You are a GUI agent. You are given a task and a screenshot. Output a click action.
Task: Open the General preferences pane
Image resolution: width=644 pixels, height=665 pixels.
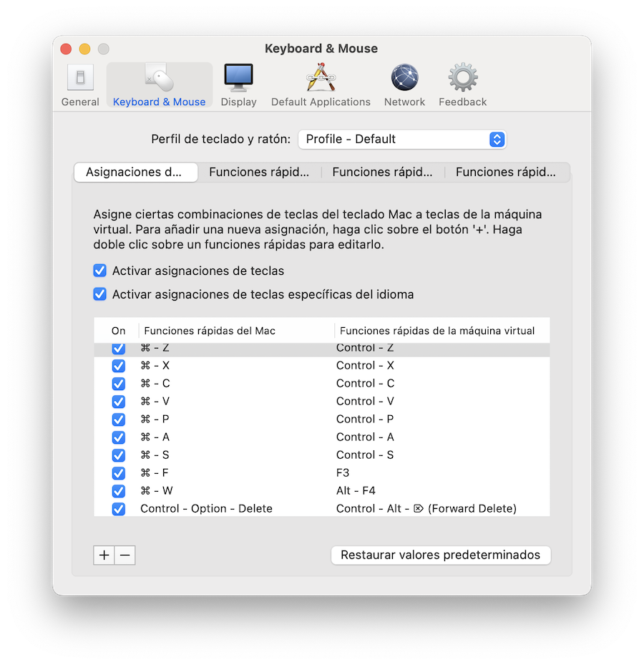pyautogui.click(x=80, y=85)
